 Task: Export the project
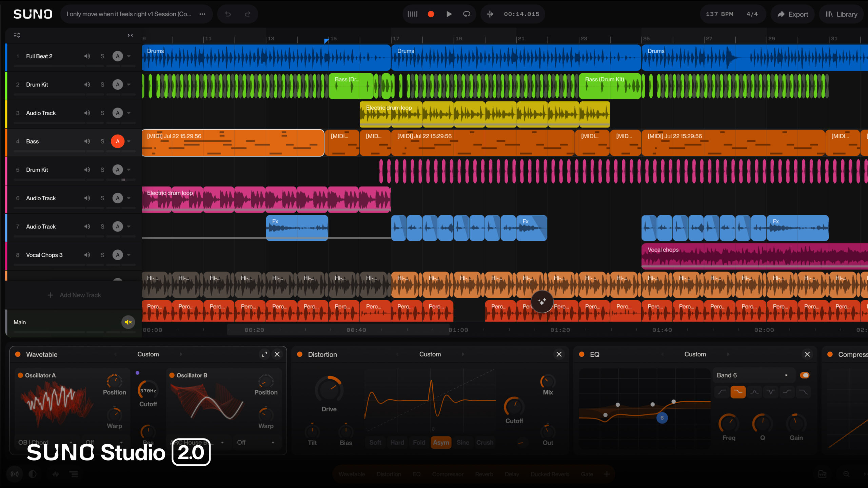[793, 14]
